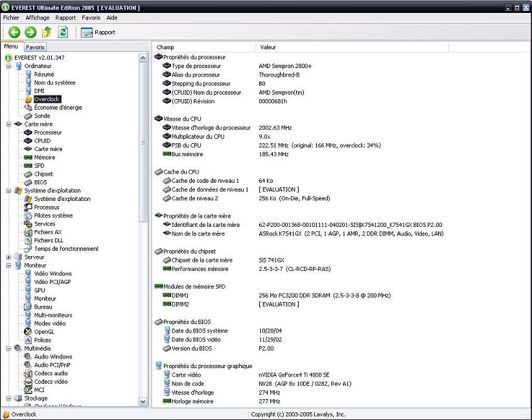Click the Codecs audio icon
The image size is (532, 420).
[28, 373]
